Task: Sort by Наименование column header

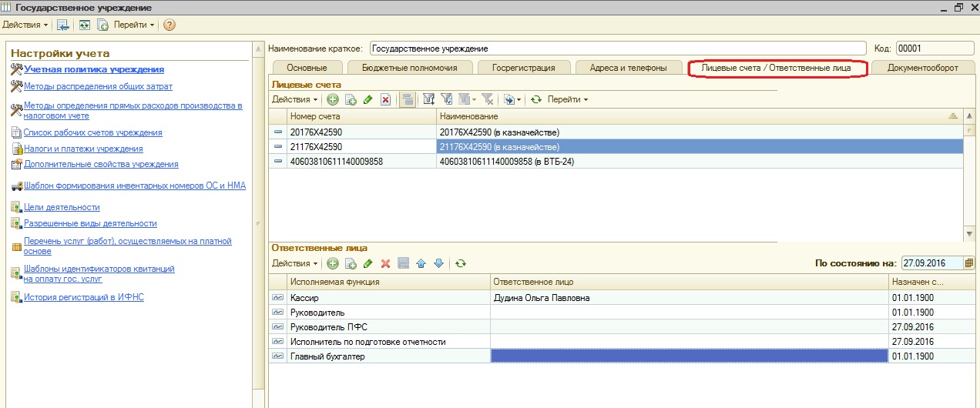Action: coord(699,115)
